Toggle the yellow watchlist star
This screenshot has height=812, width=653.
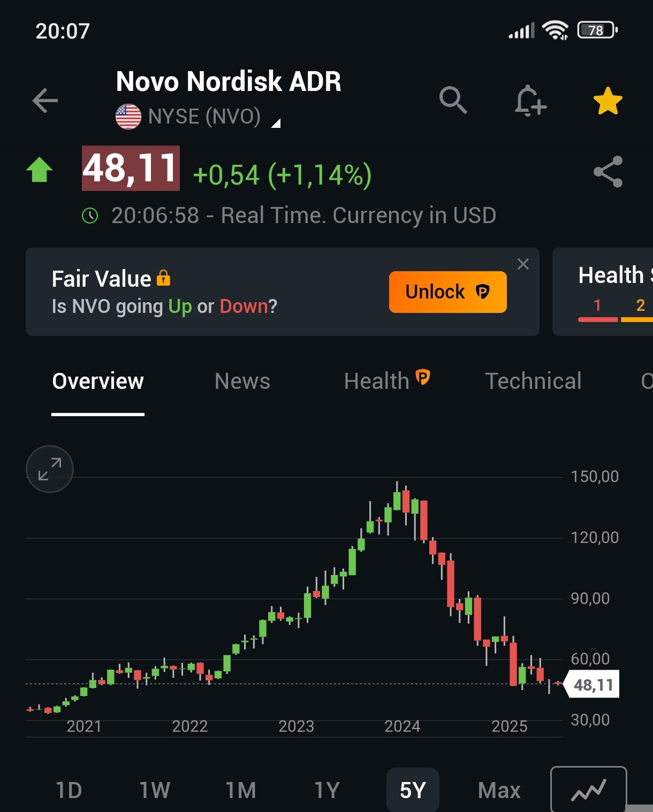(x=608, y=101)
